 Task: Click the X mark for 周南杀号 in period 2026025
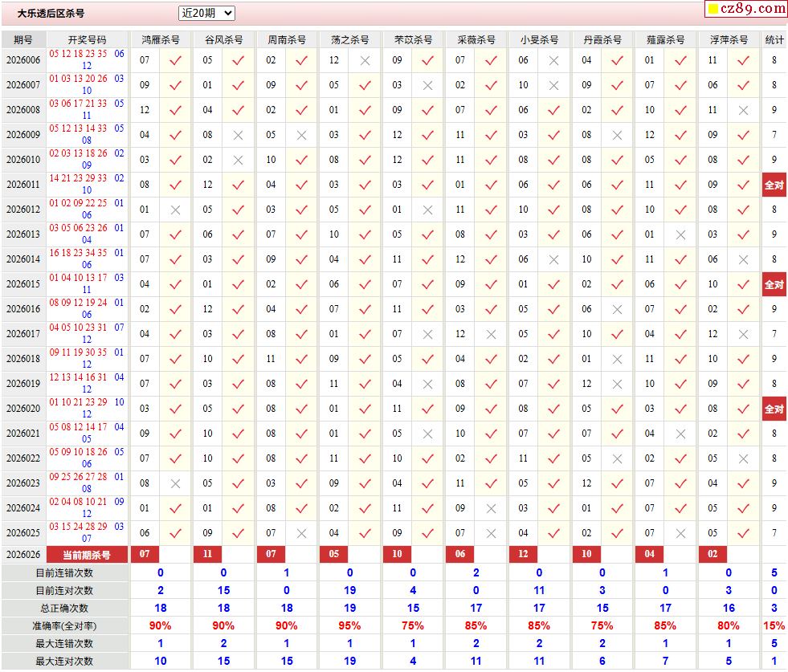tap(301, 533)
